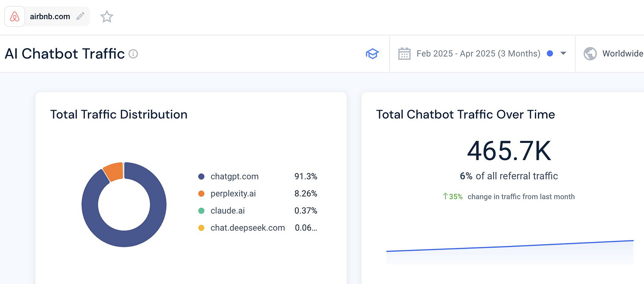This screenshot has width=644, height=284.
Task: Click the blue chatgpt segment of donut chart
Action: [x=124, y=238]
